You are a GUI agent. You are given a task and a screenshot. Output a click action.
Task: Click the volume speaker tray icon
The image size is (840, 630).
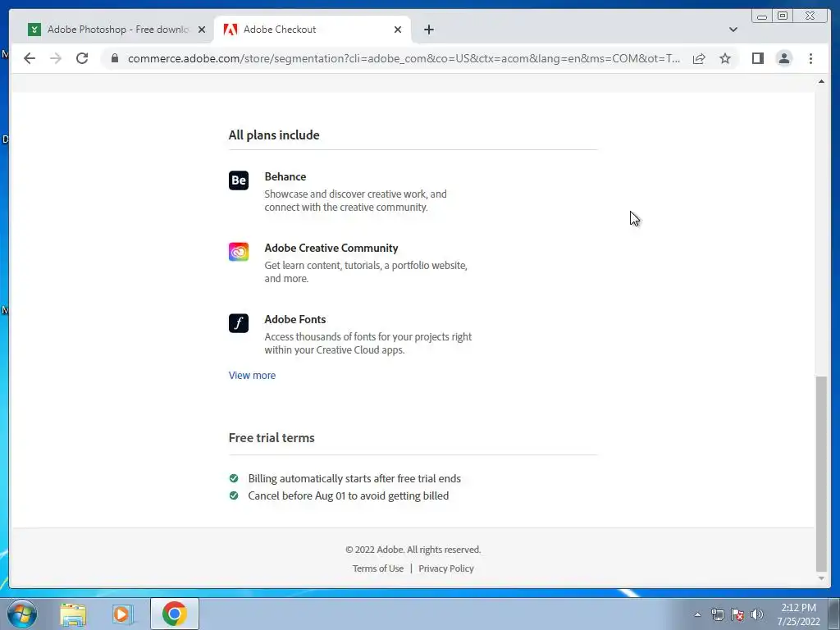tap(756, 614)
